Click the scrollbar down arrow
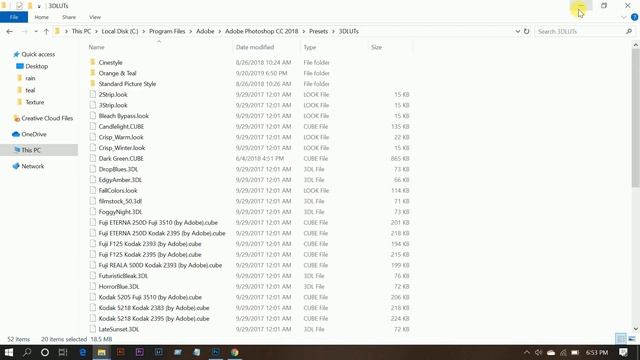640x360 pixels. 636,329
